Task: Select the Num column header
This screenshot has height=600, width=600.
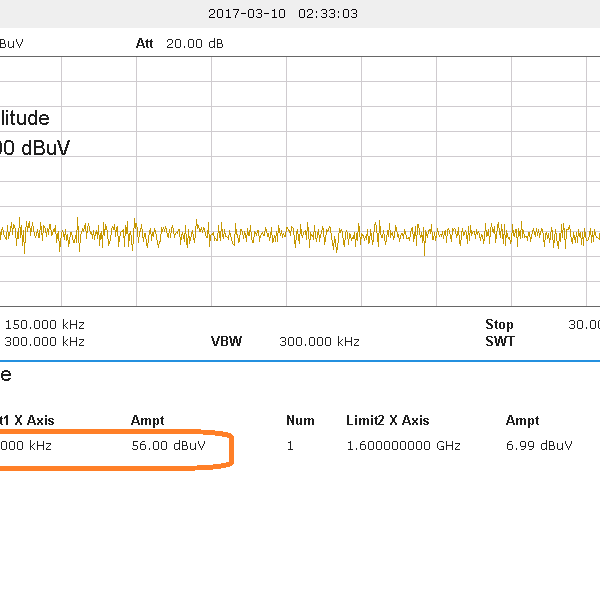Action: [300, 421]
